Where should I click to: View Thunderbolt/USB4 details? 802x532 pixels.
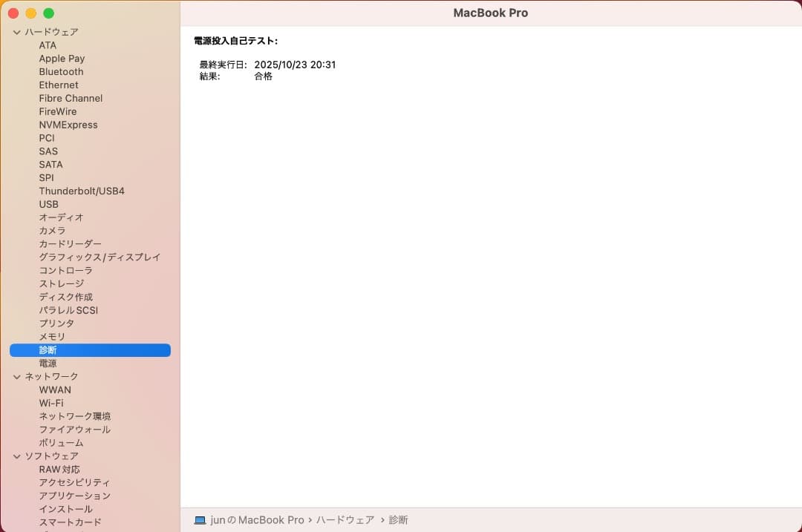click(x=82, y=191)
